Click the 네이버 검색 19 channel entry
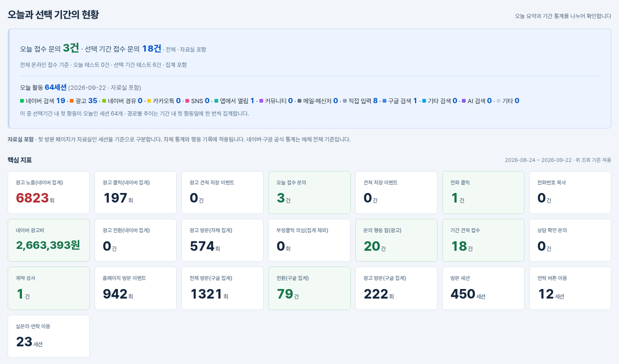Screen dimensions: 619x364 (x=43, y=101)
